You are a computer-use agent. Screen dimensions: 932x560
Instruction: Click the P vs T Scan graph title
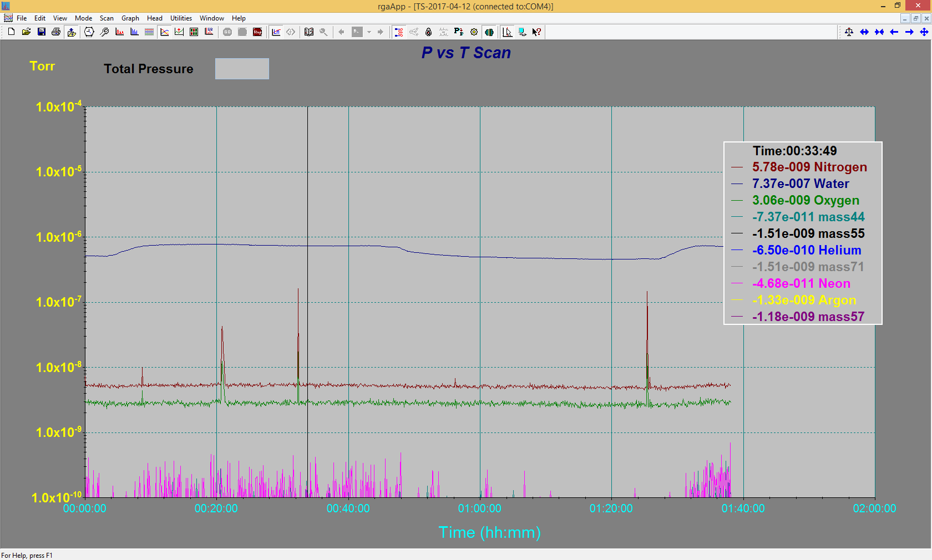(x=466, y=53)
